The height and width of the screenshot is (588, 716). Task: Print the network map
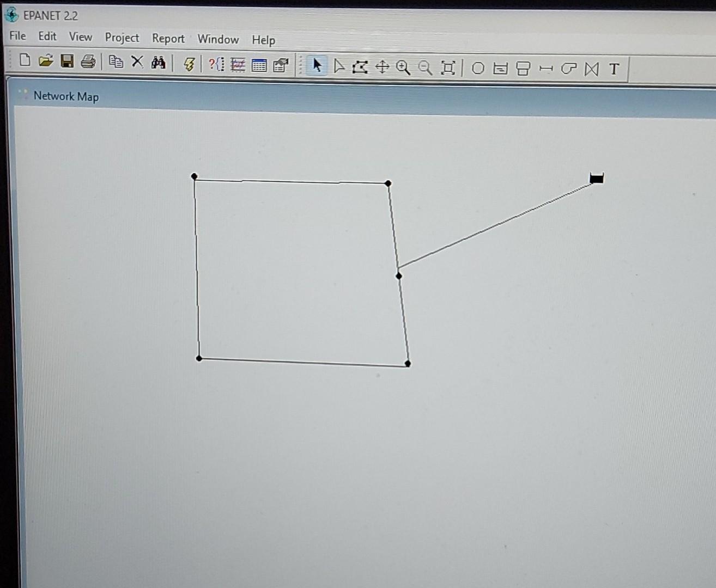tap(88, 62)
